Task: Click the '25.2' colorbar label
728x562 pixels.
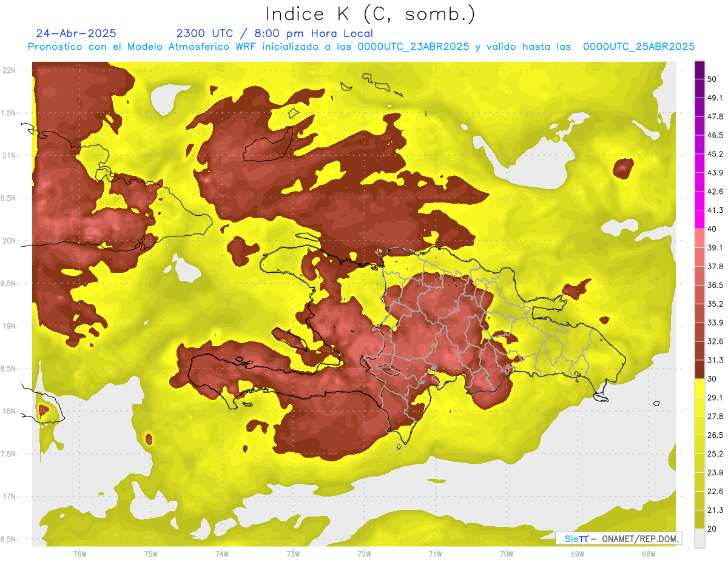Action: point(715,454)
